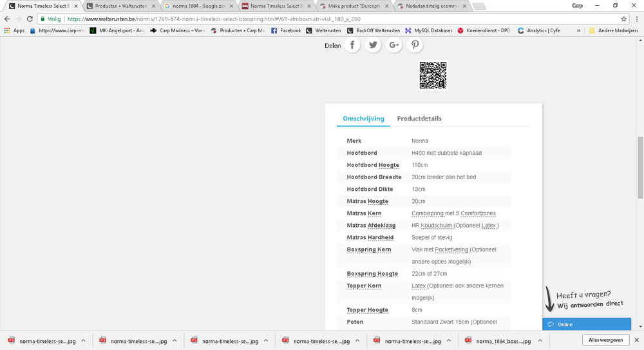Open Andere bladwijzers folder

point(614,30)
